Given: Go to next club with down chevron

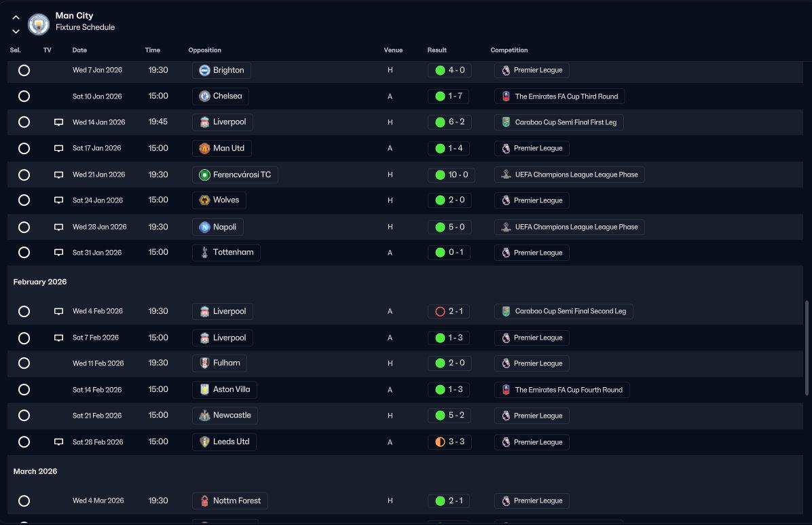Looking at the screenshot, I should click(16, 31).
